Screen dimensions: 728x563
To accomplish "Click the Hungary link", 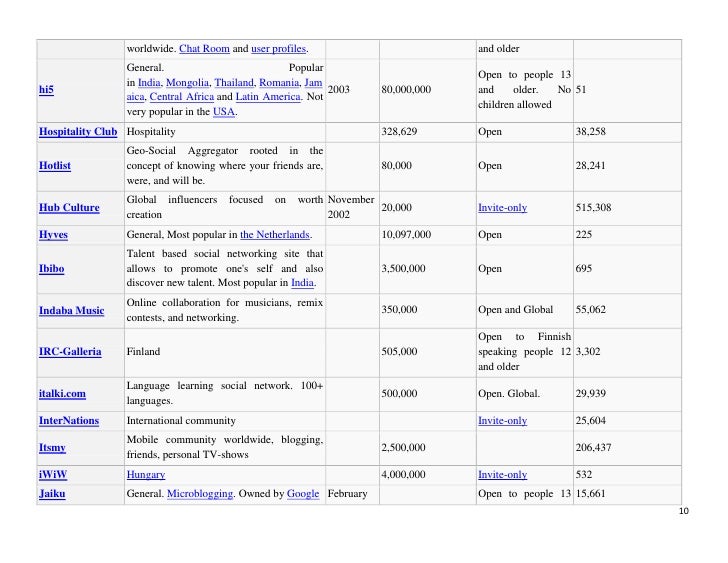I will pos(146,475).
